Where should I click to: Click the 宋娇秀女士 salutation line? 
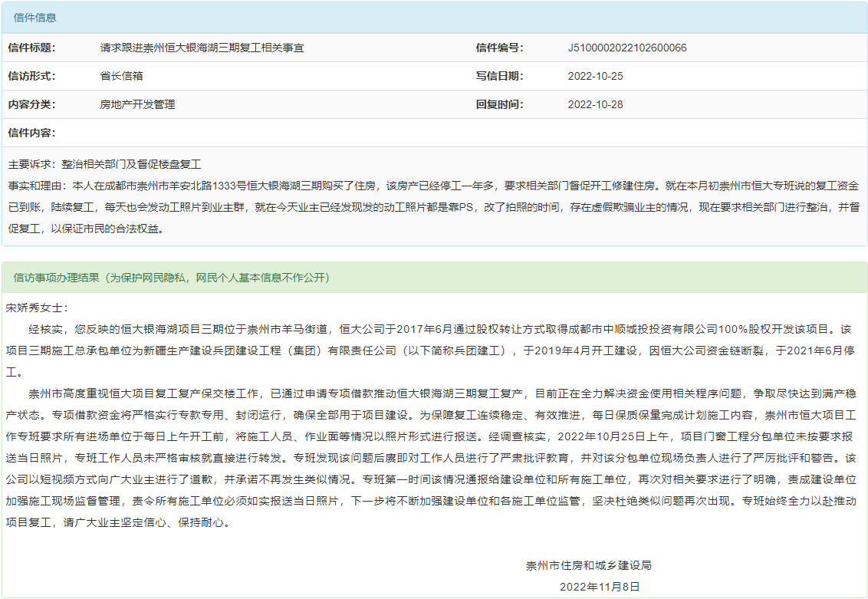point(37,308)
